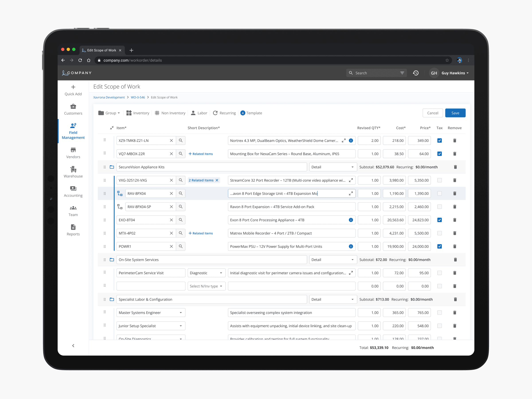Click search icon next to XZ9-TMK8-Z21-LN
Viewport: 532px width, 399px height.
tap(181, 141)
